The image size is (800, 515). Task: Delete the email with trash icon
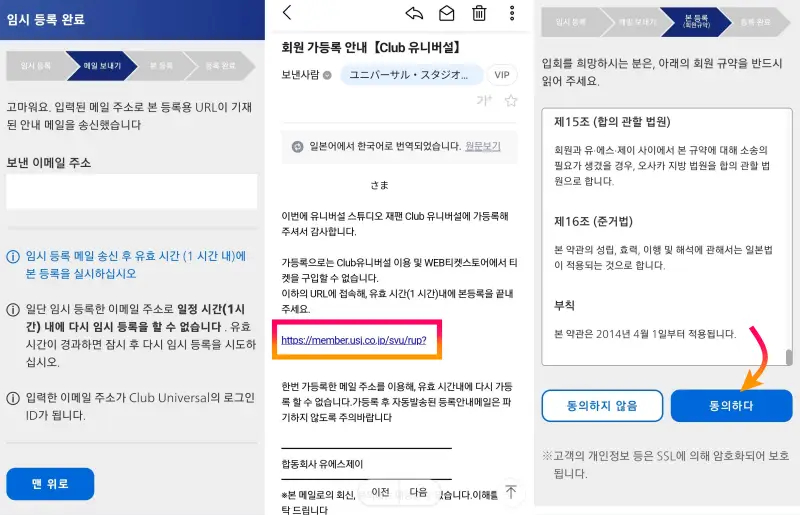(x=479, y=13)
